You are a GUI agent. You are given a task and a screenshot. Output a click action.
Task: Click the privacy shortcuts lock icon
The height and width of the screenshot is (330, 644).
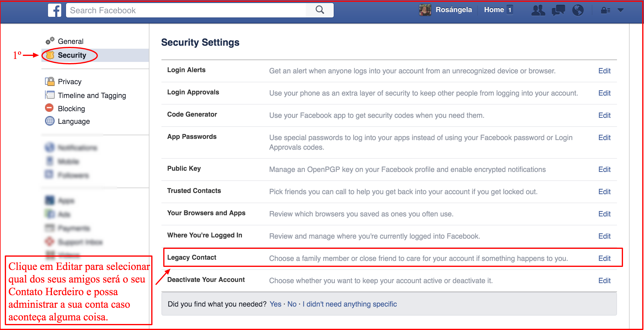(x=605, y=11)
